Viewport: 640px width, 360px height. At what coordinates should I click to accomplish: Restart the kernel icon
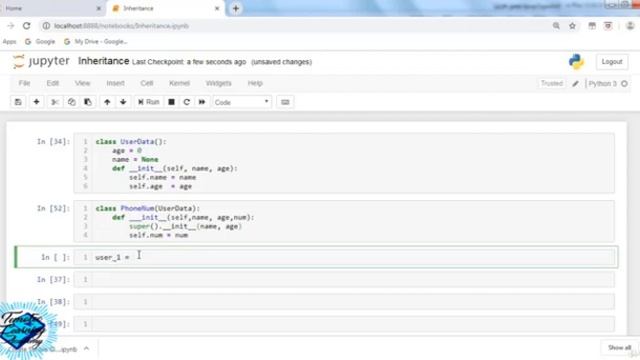187,102
